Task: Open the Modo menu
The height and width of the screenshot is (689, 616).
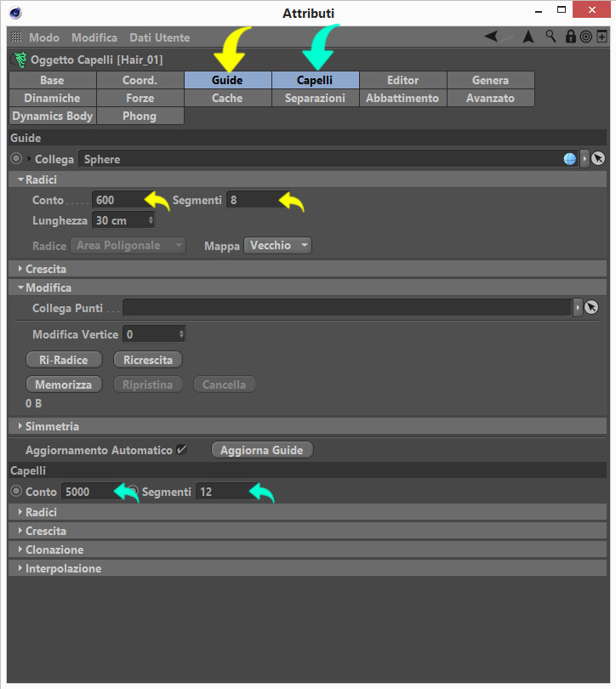Action: click(x=44, y=37)
